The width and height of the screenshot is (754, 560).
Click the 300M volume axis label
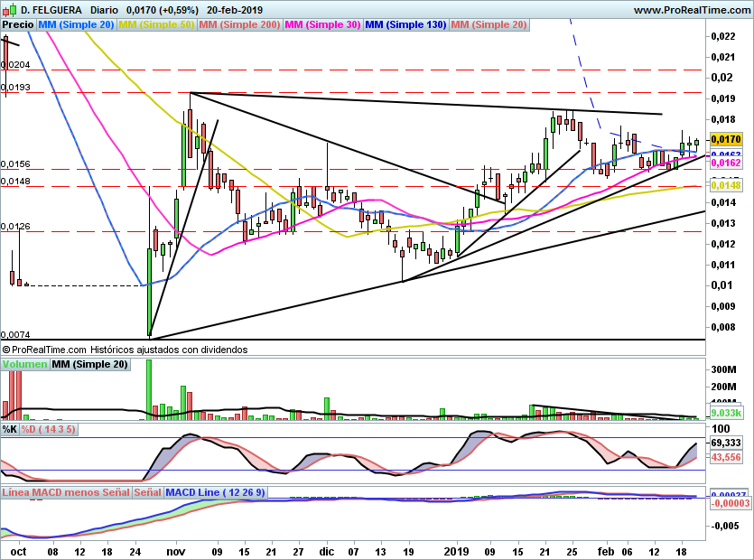click(723, 369)
